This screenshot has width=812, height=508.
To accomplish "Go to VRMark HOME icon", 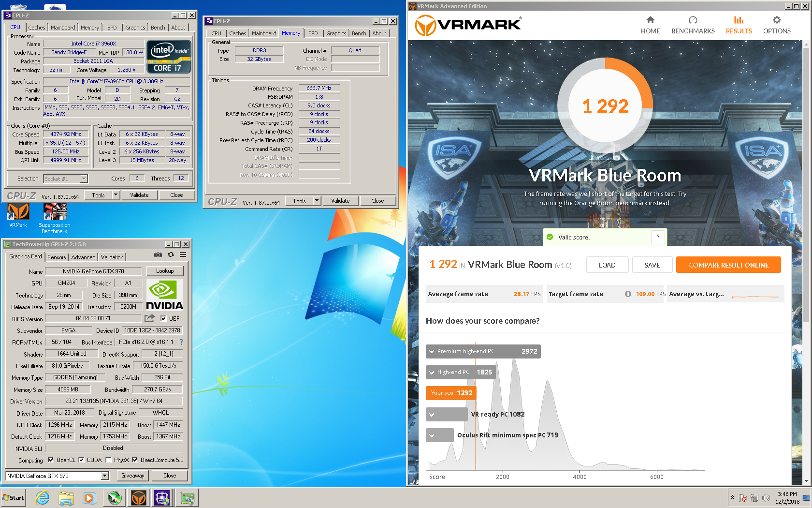I will tap(650, 20).
